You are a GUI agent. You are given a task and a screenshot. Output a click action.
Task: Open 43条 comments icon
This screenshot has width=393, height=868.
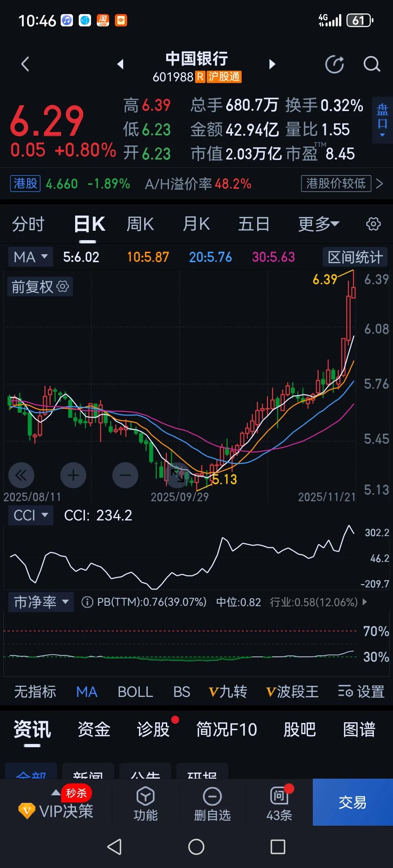(279, 796)
